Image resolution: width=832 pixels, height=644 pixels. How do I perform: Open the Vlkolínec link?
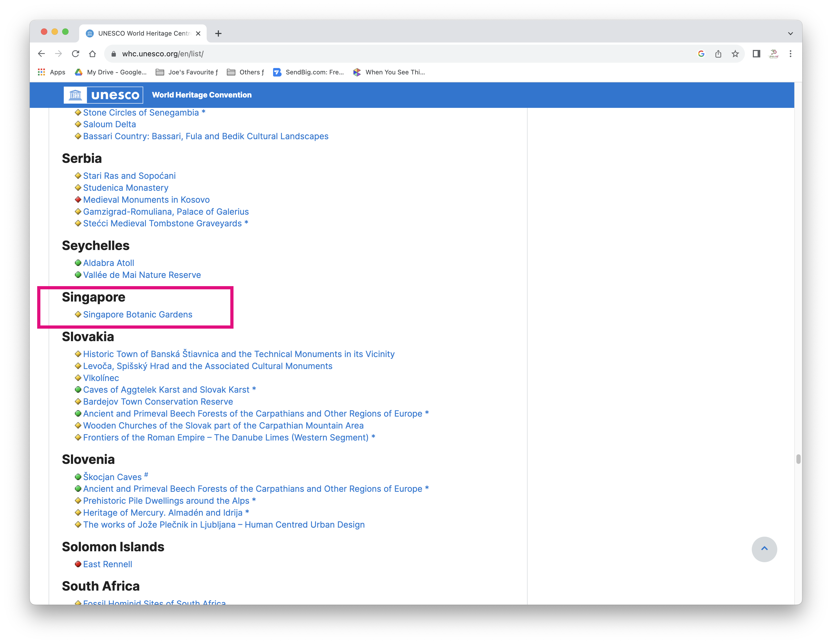point(101,378)
